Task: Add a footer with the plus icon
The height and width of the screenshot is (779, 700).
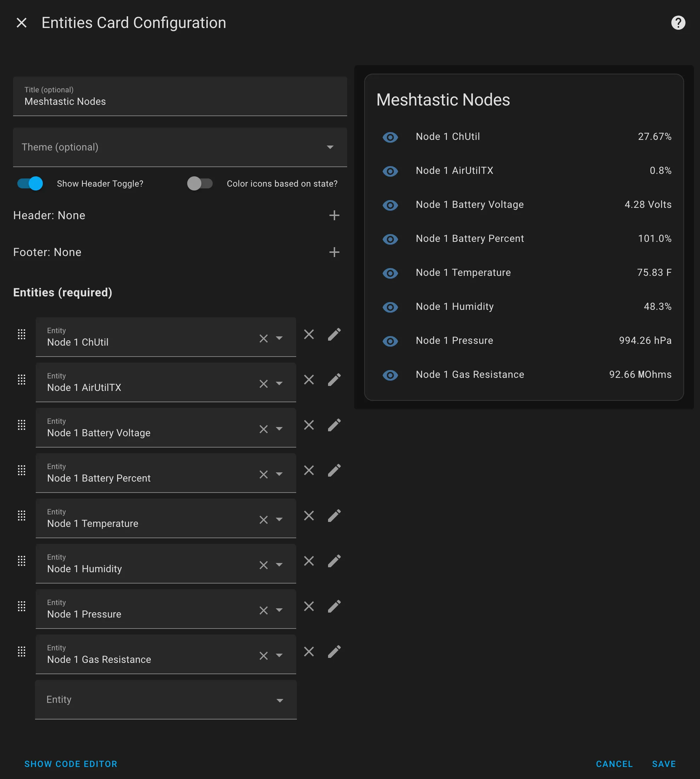Action: 334,252
